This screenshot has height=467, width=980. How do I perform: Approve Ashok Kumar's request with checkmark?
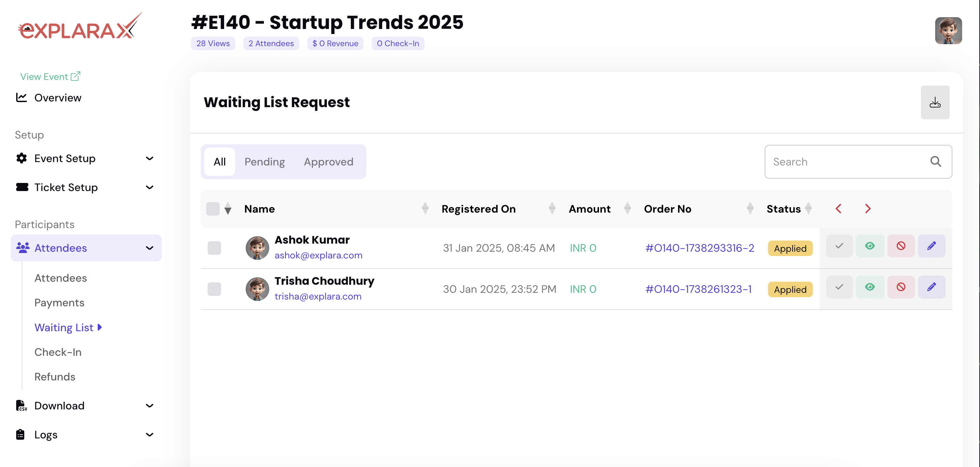(x=839, y=246)
